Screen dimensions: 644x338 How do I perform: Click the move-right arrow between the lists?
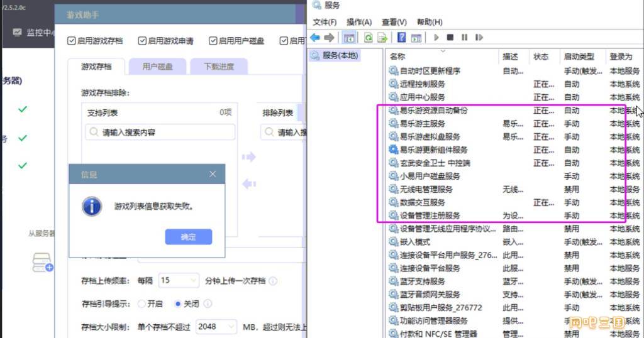tap(249, 157)
